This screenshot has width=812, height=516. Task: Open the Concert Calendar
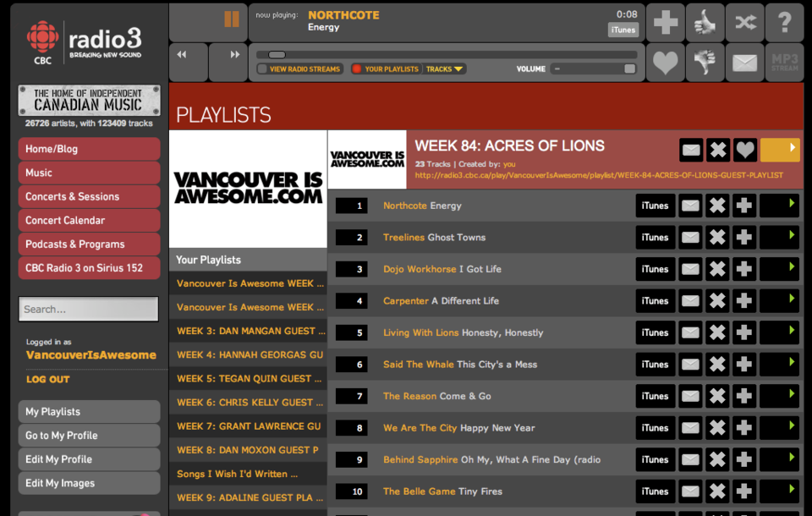(x=89, y=221)
